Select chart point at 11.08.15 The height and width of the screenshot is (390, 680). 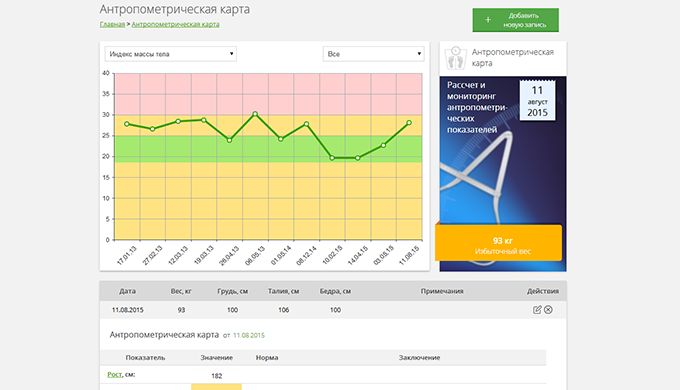[x=409, y=123]
